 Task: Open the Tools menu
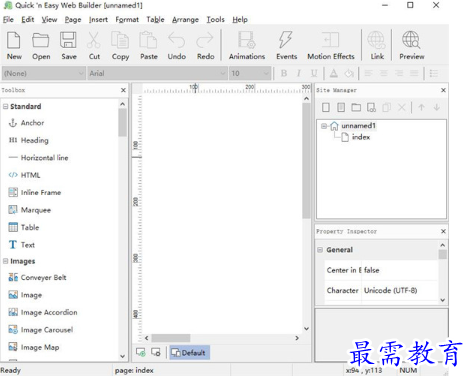[x=215, y=20]
